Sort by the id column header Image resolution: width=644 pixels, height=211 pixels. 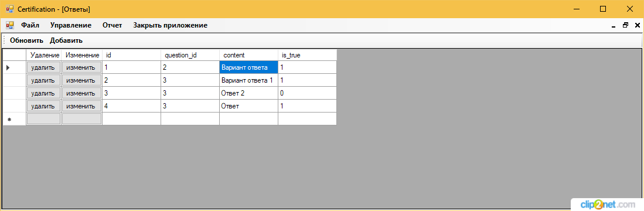click(131, 55)
